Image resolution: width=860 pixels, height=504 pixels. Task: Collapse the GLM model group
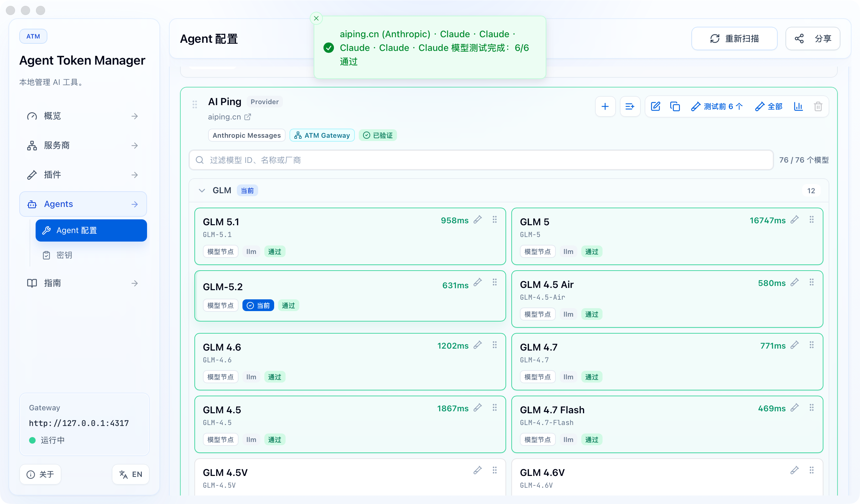pyautogui.click(x=202, y=190)
